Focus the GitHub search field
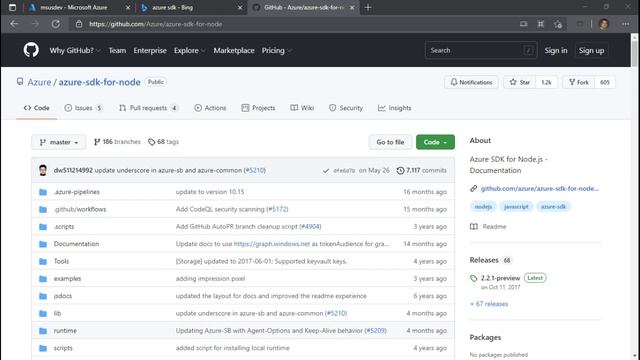 480,51
